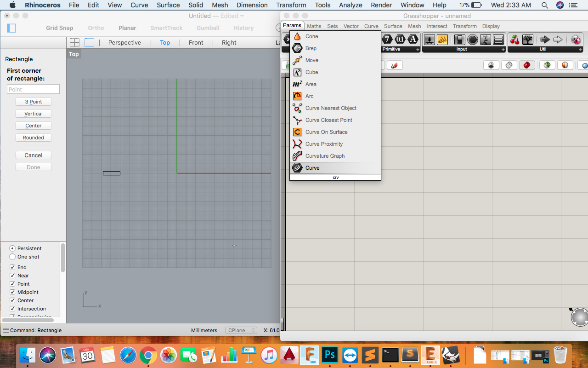Switch to the Perspective viewport tab
Screen dimensions: 588x368
tap(124, 42)
